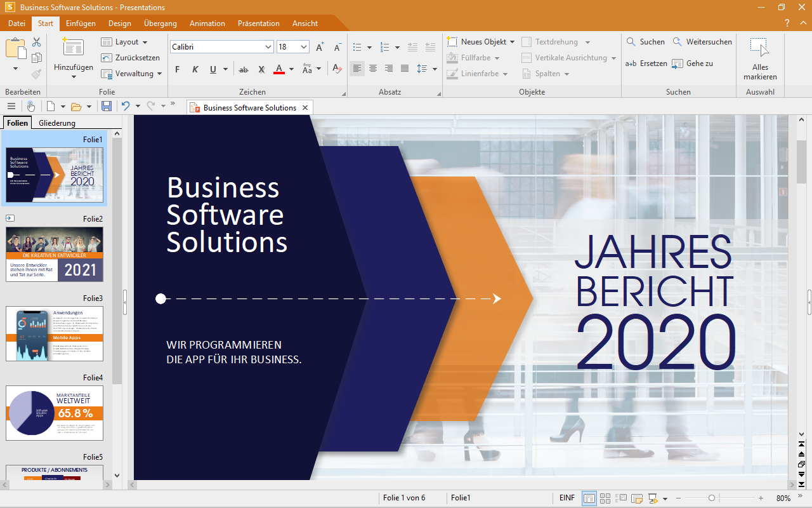This screenshot has height=508, width=812.
Task: Apply bold formatting with the F icon
Action: 178,69
